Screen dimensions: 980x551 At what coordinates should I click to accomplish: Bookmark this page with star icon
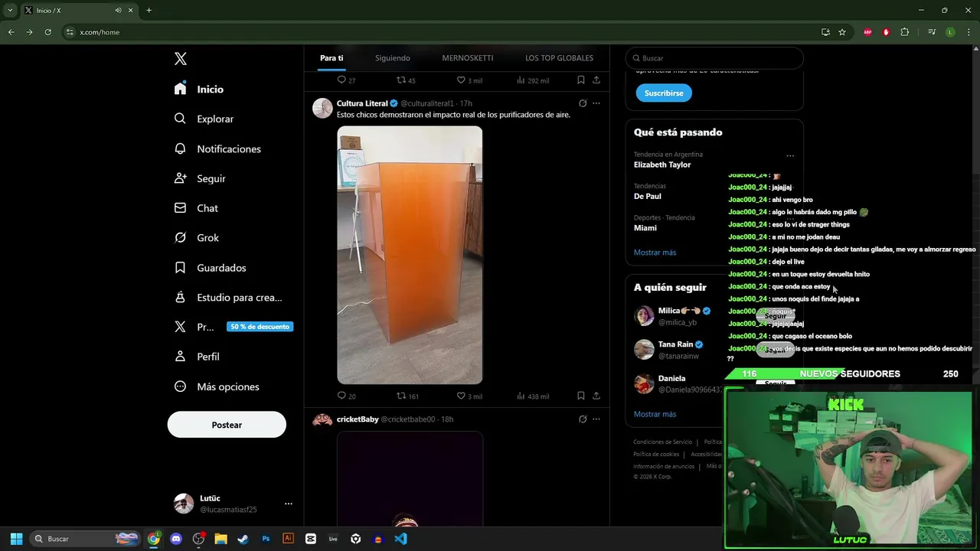click(842, 32)
